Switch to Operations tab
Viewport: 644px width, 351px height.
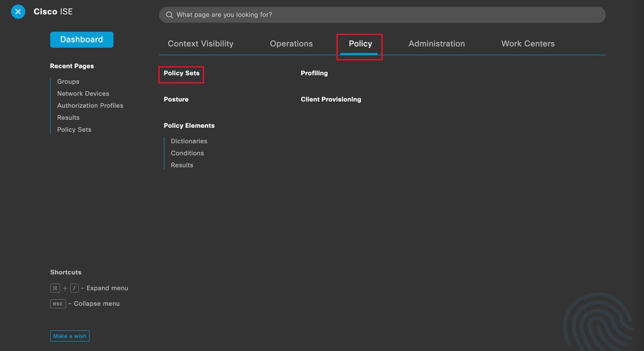[291, 44]
